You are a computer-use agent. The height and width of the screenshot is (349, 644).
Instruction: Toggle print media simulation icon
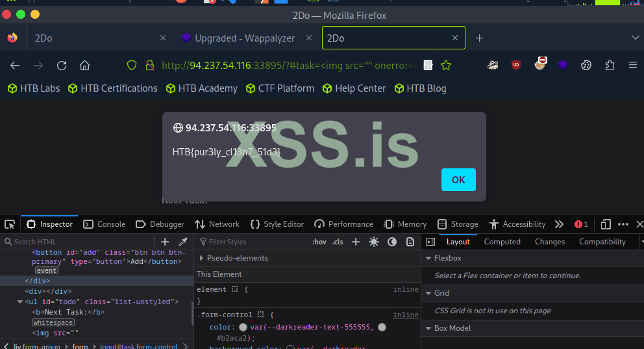tap(410, 242)
